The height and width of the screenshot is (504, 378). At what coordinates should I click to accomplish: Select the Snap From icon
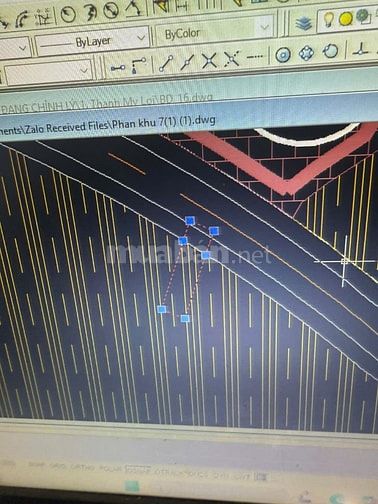click(x=138, y=66)
